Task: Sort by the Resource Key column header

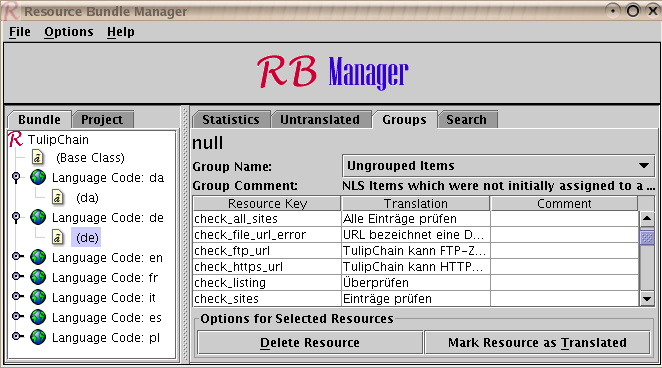Action: (267, 203)
